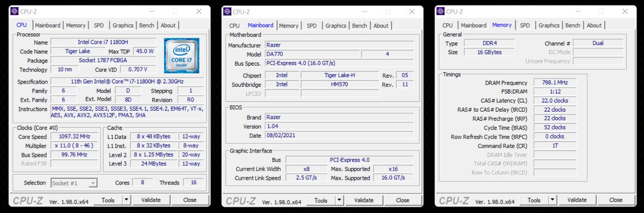Click Tools button in Mainboard window
This screenshot has width=644, height=213.
click(x=321, y=200)
